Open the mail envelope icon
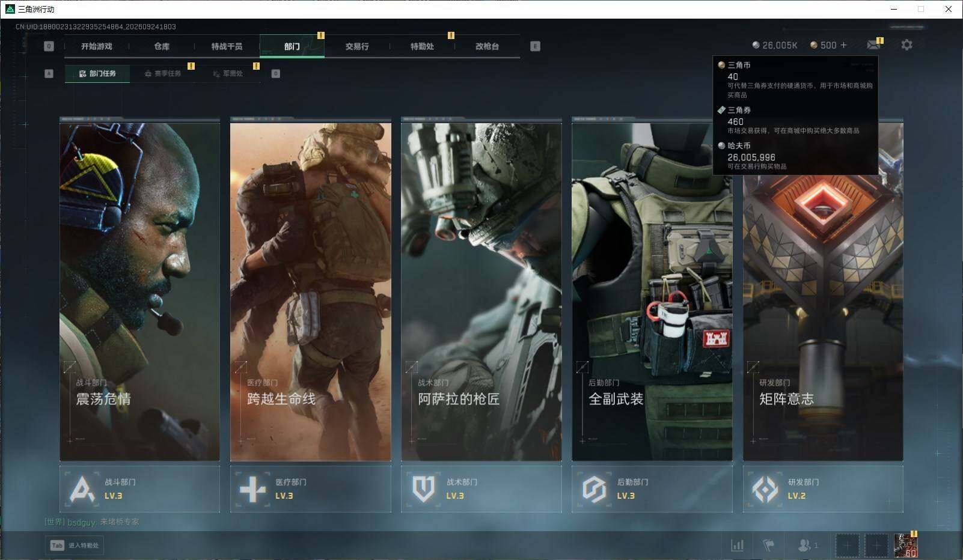Screen dimensions: 963x560 click(x=874, y=44)
